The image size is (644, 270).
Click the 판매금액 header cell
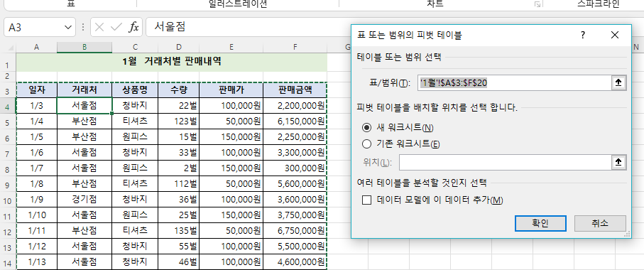[295, 90]
